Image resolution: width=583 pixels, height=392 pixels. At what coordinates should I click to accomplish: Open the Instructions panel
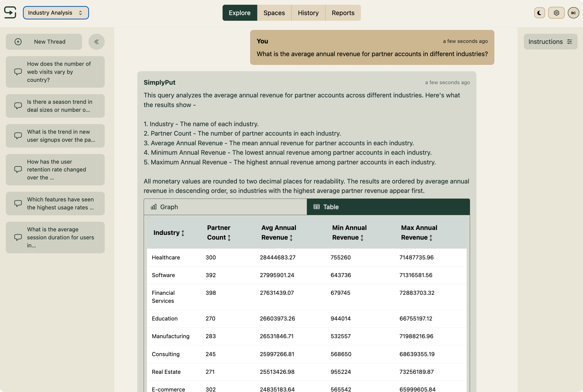tap(550, 42)
